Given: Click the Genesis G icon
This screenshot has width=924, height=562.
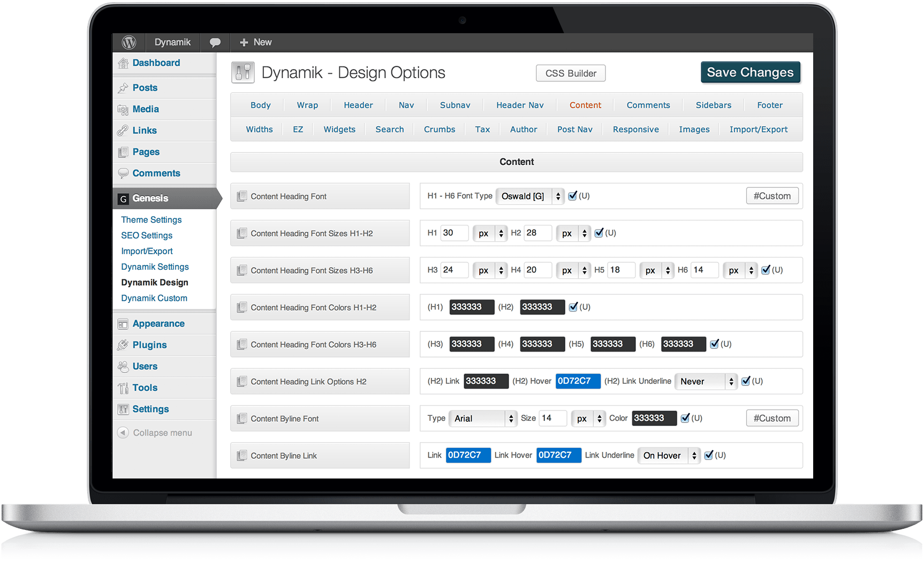Looking at the screenshot, I should [123, 199].
